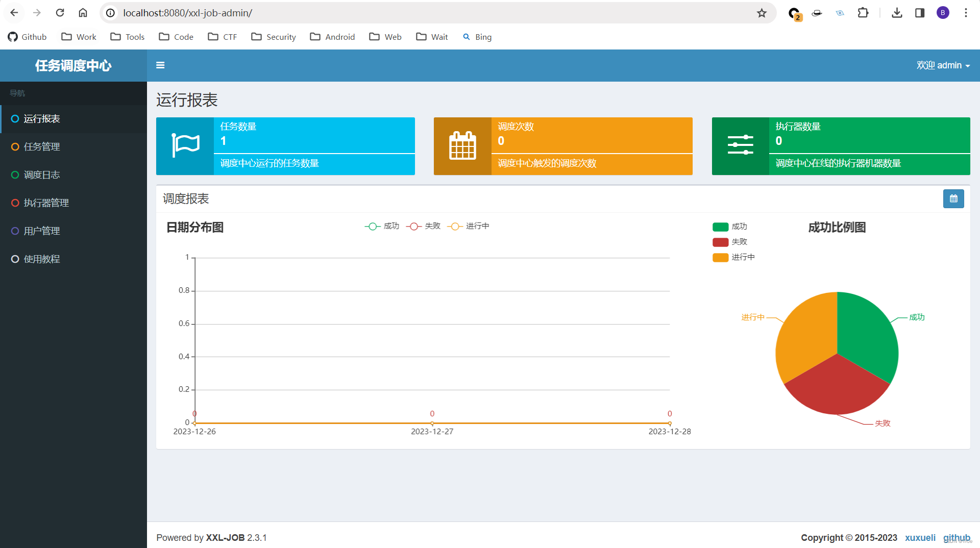Open the xuxueli footer link

920,538
